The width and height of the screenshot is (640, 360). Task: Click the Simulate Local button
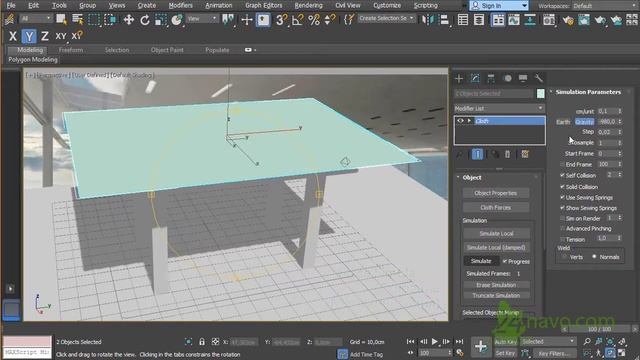pos(496,233)
